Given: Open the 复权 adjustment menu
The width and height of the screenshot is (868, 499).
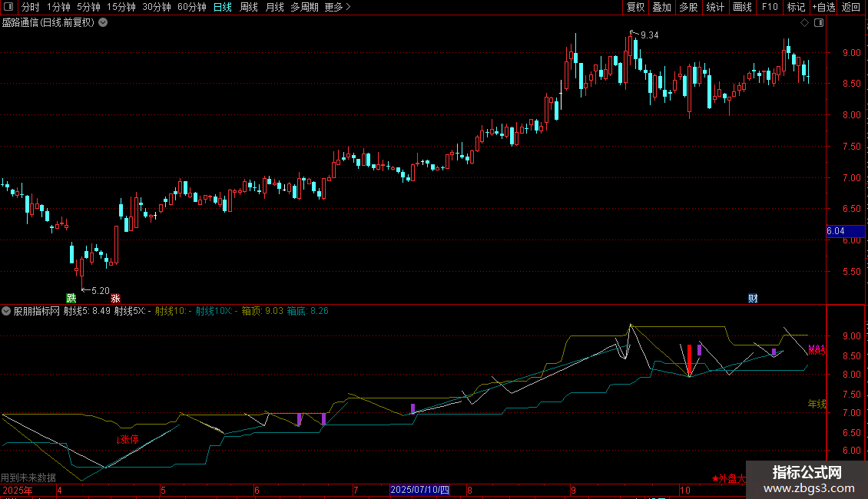Looking at the screenshot, I should tap(635, 7).
